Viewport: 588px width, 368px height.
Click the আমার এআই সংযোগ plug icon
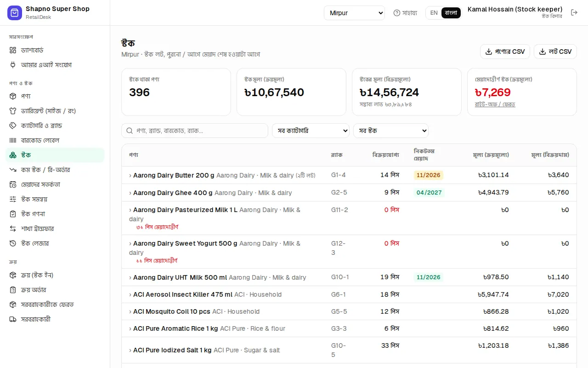pyautogui.click(x=13, y=65)
